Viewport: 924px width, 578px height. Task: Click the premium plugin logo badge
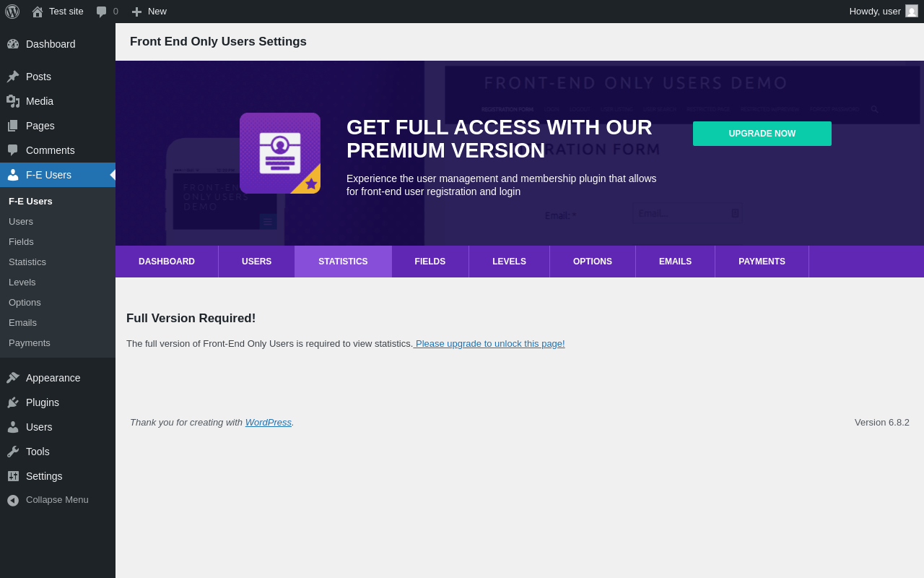click(x=280, y=153)
